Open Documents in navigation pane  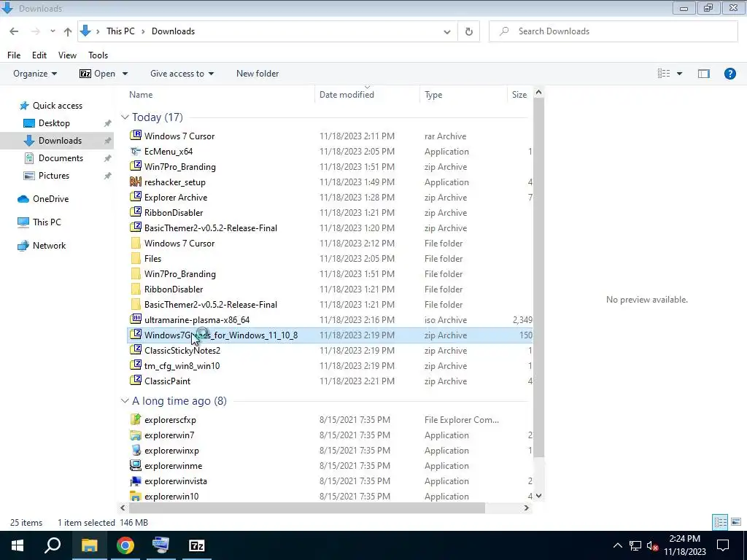(61, 158)
